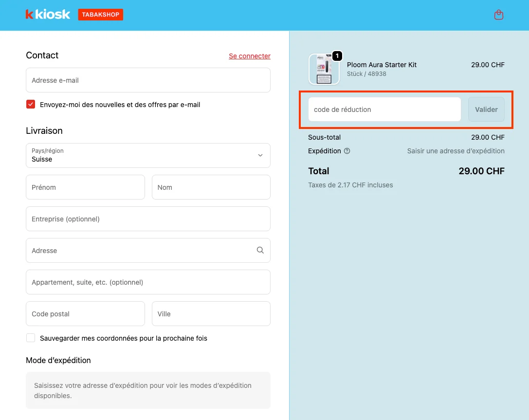Screen dimensions: 529x420
Task: Click the Mode d'expédition heading
Action: click(58, 360)
